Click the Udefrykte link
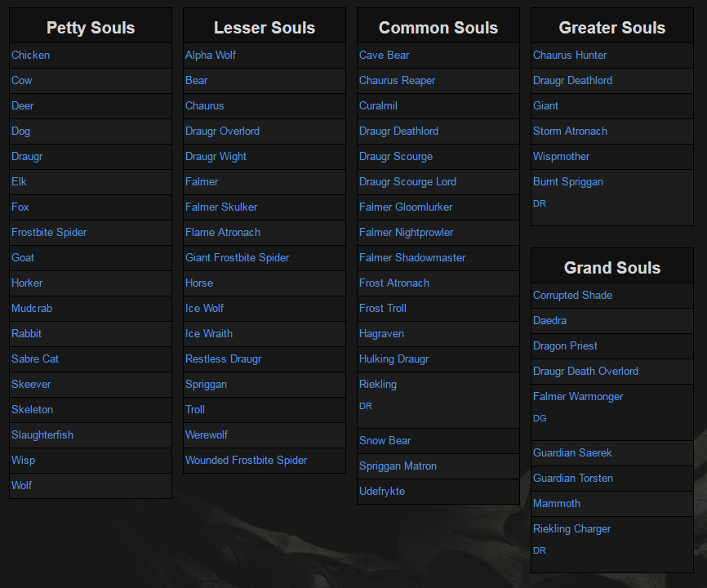The height and width of the screenshot is (588, 707). point(382,492)
